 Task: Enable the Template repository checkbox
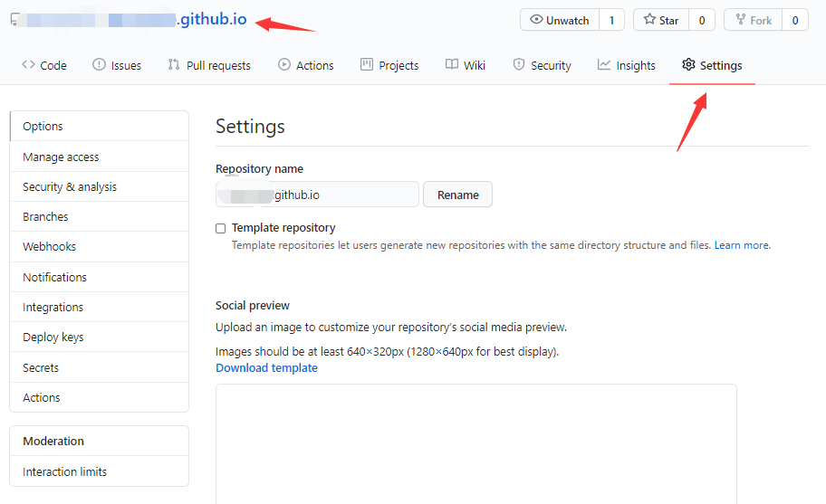point(221,228)
